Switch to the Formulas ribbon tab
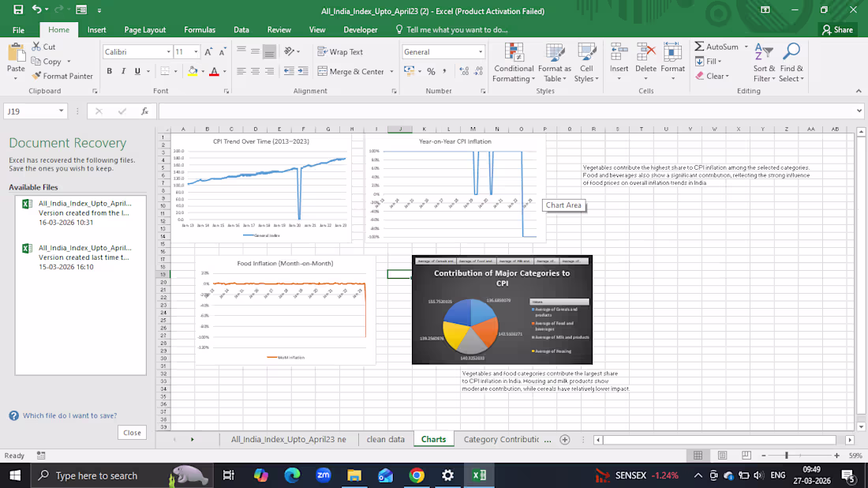 coord(199,29)
